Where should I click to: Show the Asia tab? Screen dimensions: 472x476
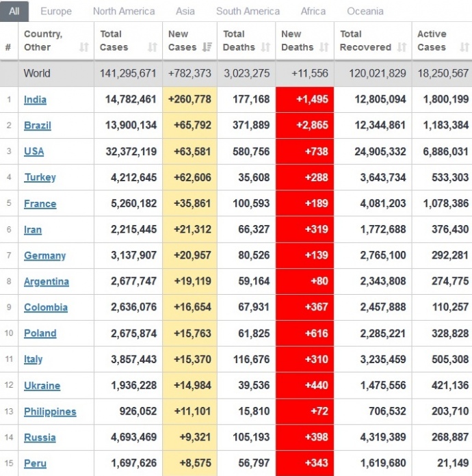(x=185, y=11)
